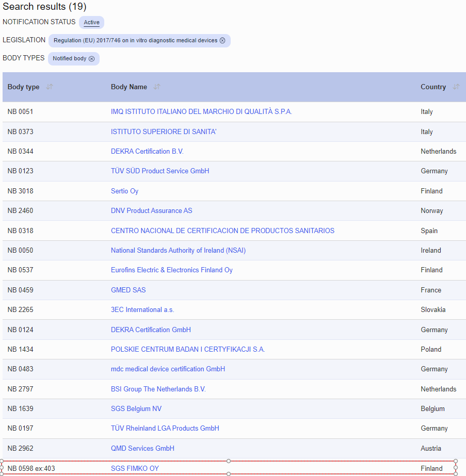
Task: Open BSI Group The Netherlands B.V.
Action: [x=158, y=389]
